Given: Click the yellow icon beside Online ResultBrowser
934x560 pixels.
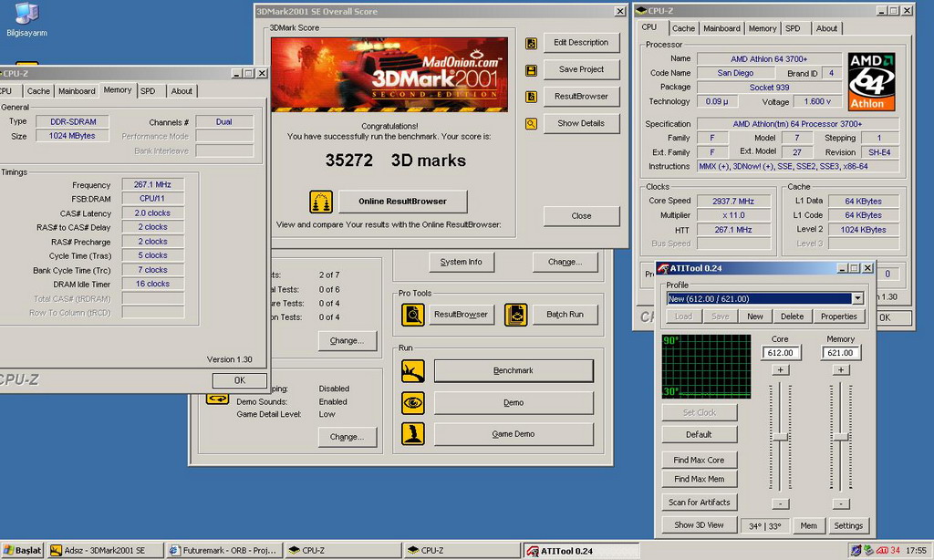Looking at the screenshot, I should pyautogui.click(x=321, y=202).
